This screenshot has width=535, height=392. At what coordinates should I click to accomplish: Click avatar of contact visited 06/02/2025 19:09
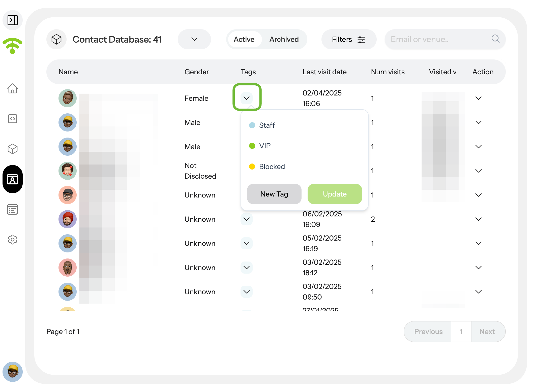pyautogui.click(x=68, y=219)
